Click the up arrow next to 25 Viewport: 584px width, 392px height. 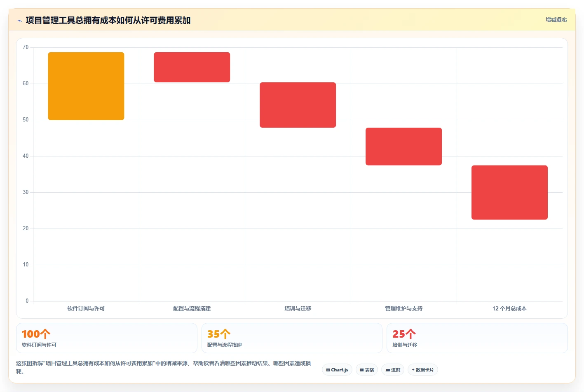[410, 334]
